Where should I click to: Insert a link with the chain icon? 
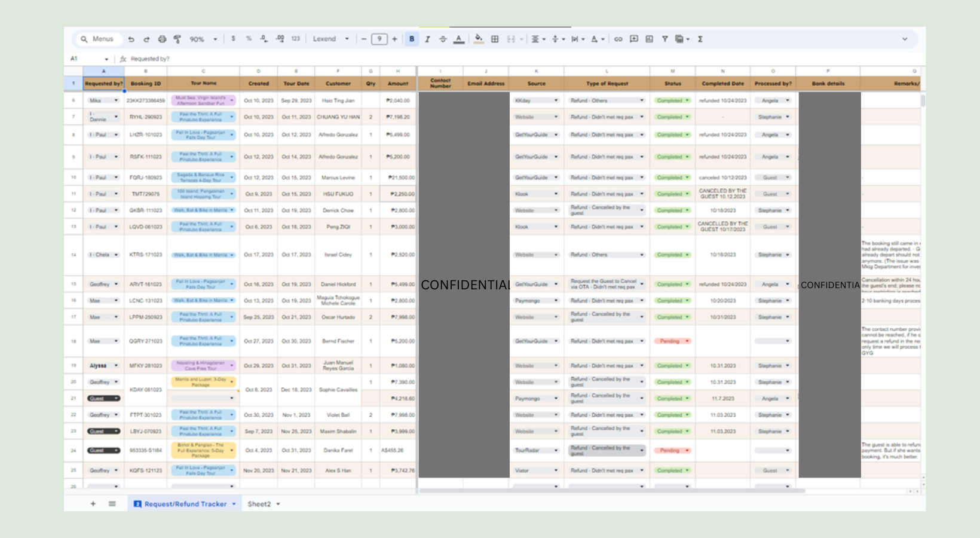(x=618, y=39)
